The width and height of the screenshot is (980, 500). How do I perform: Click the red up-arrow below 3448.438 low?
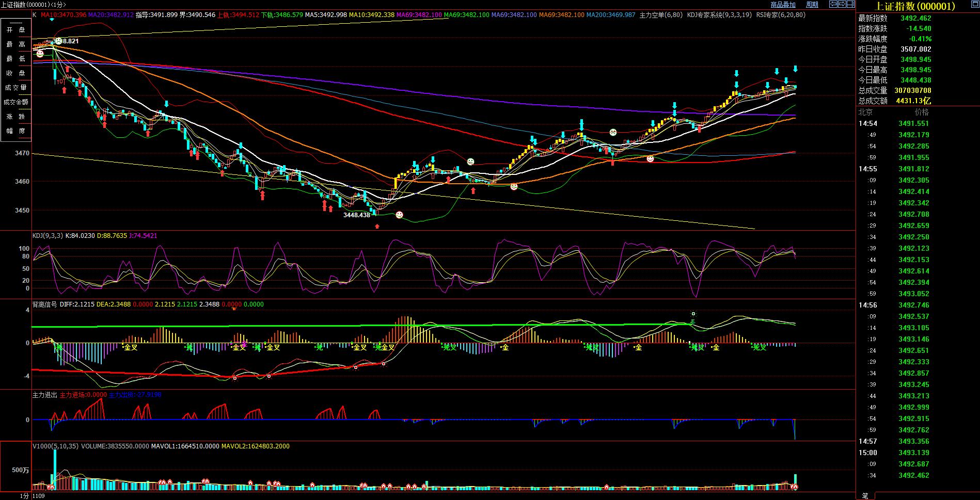(x=377, y=226)
